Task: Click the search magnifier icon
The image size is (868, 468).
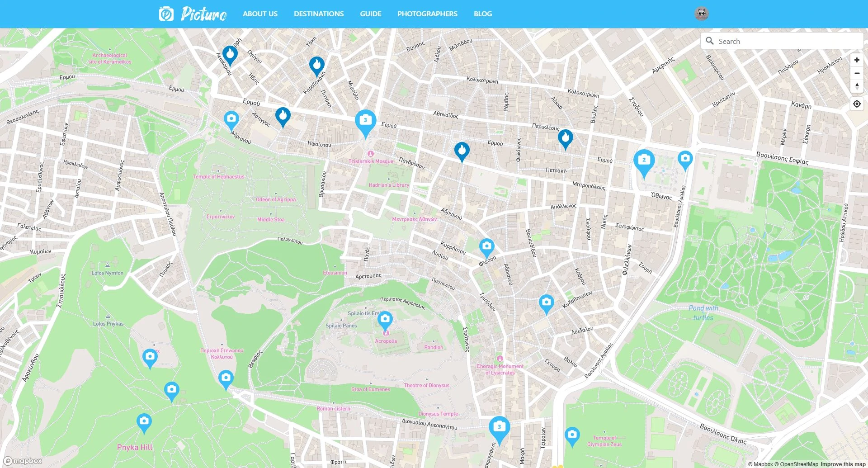Action: 710,41
